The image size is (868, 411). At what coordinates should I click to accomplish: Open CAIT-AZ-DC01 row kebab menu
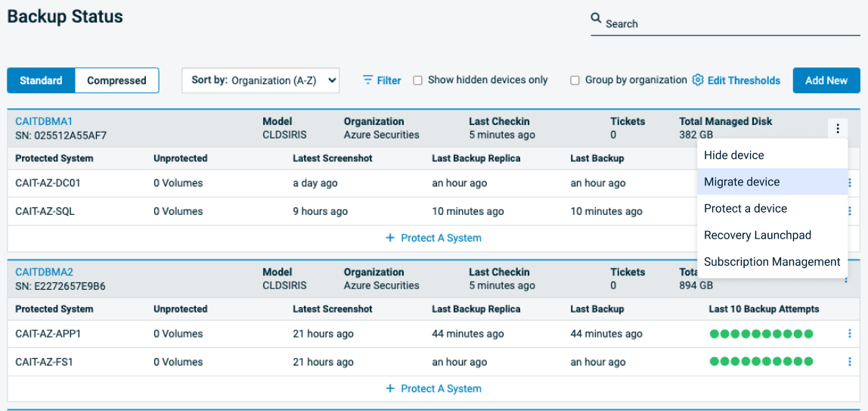click(x=849, y=182)
